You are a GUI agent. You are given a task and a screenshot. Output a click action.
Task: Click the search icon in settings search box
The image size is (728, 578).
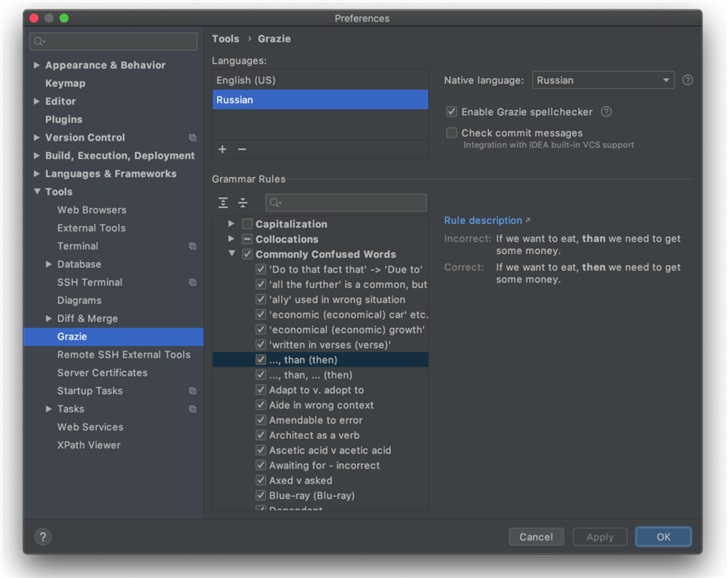coord(39,42)
